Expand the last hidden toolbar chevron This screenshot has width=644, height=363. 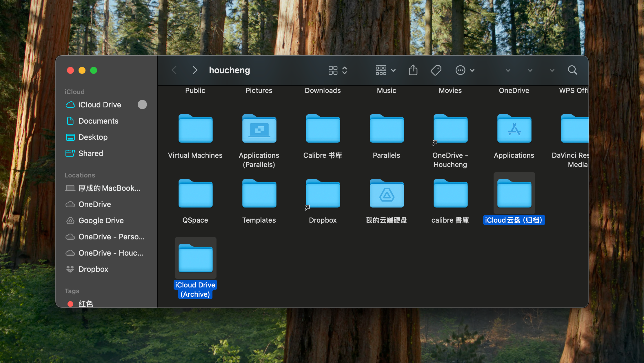[x=552, y=70]
